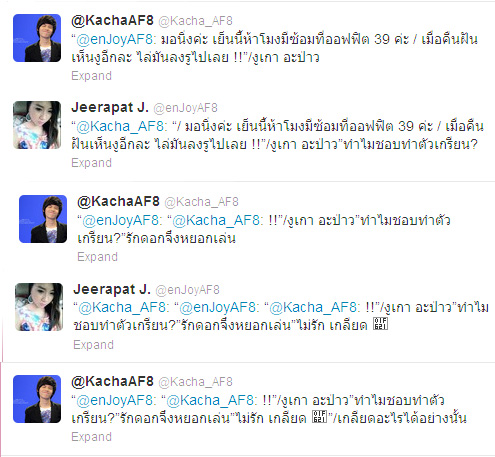Click Kacha avatar in the third tweet

point(43,219)
